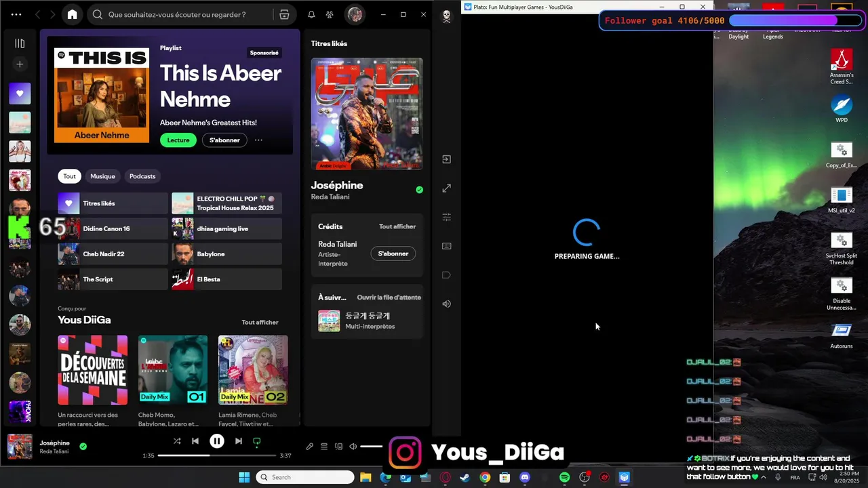
Task: Select the Tout filter chip
Action: tap(70, 176)
